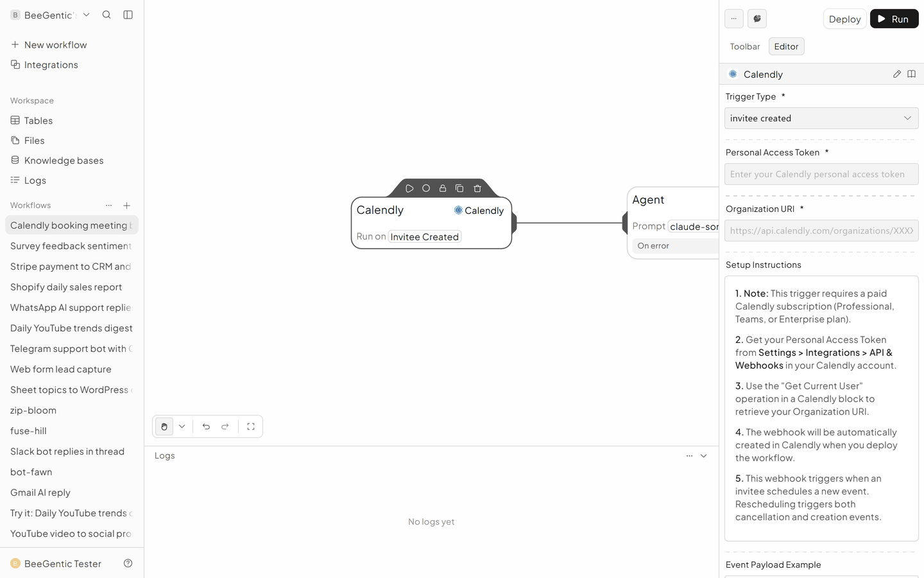Add a new workflow with plus icon

click(127, 206)
